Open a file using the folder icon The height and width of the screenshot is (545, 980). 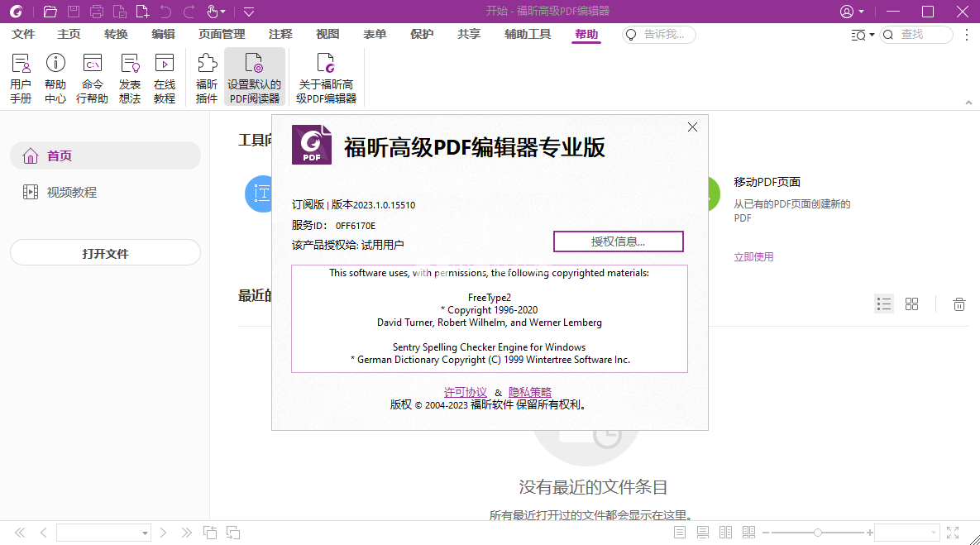[50, 12]
